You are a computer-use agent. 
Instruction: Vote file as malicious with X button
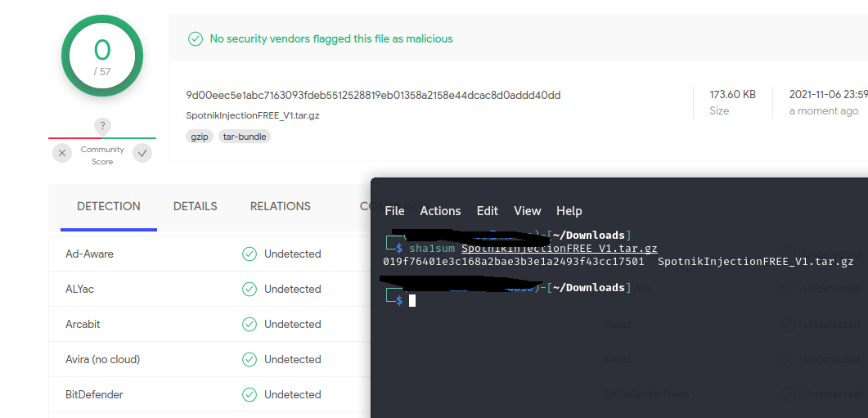pyautogui.click(x=62, y=153)
